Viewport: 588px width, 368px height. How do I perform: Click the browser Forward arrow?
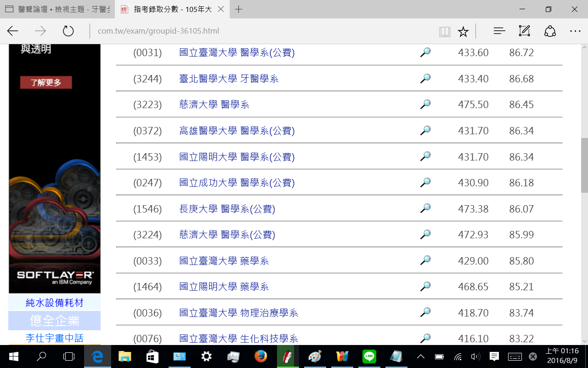[40, 31]
